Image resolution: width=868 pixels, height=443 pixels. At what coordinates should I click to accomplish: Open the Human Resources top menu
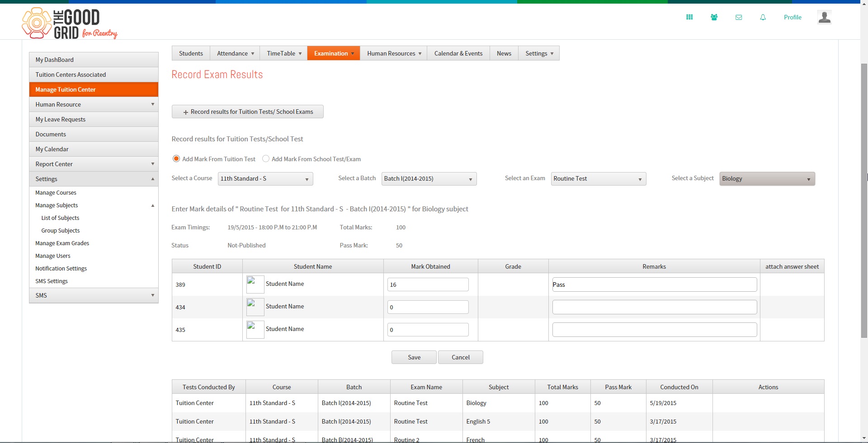coord(394,53)
